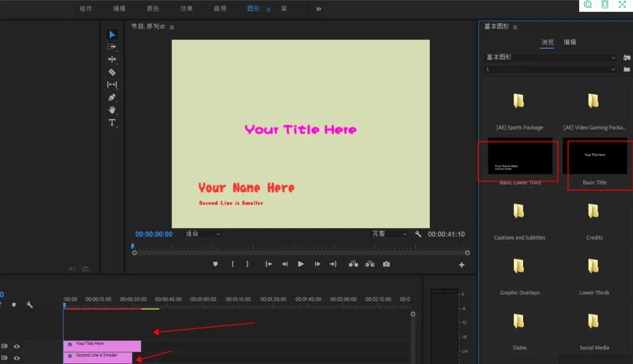Open the backslash path dropdown
The image size is (633, 364).
point(551,69)
